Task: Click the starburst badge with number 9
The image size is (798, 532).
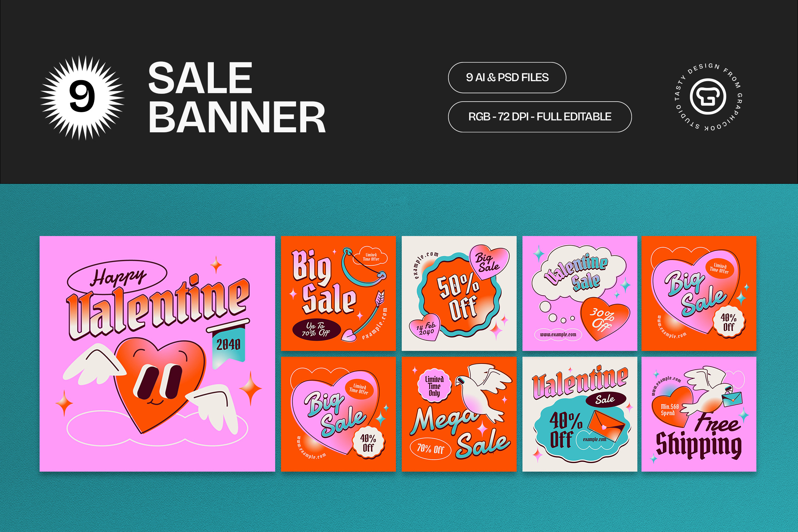Action: click(82, 98)
